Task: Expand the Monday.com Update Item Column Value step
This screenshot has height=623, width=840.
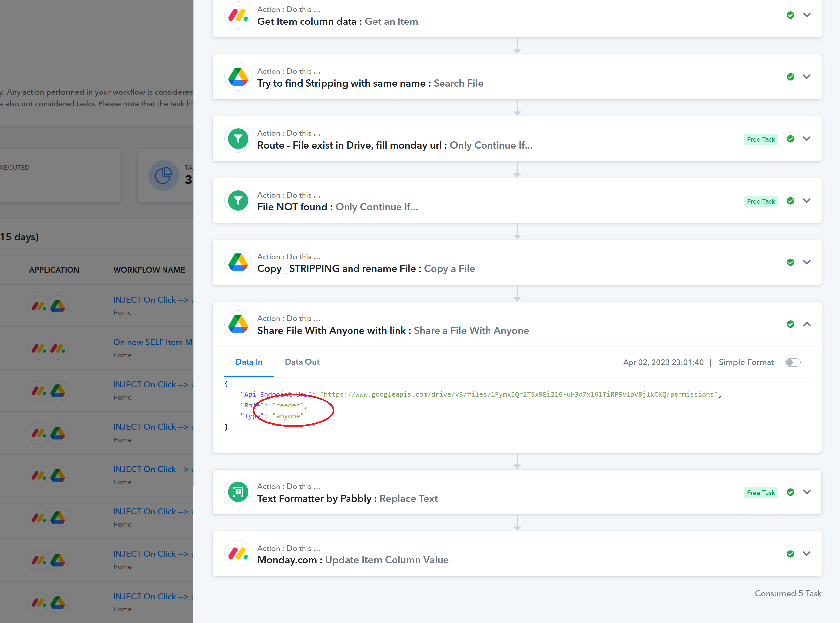Action: click(x=807, y=553)
